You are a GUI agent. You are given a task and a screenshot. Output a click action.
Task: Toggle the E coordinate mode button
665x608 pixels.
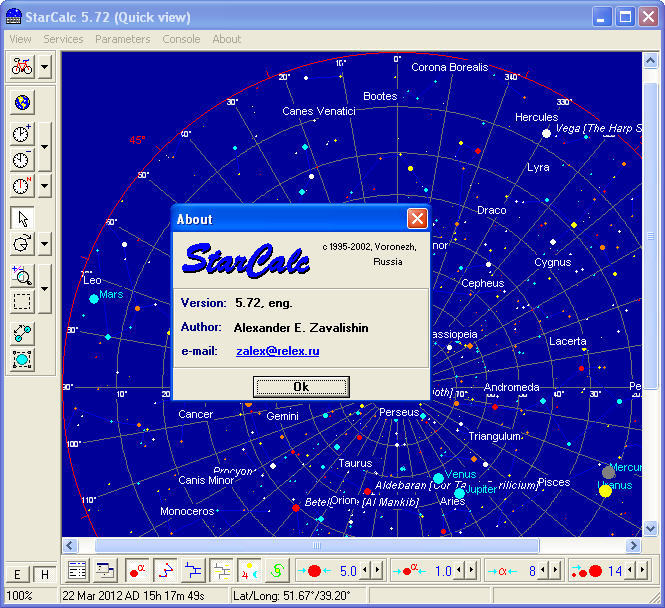coord(17,574)
